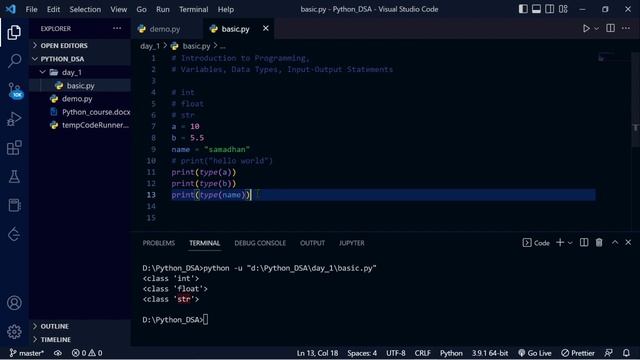Expand the TIMELINE section
The image size is (640, 360).
(x=80, y=339)
